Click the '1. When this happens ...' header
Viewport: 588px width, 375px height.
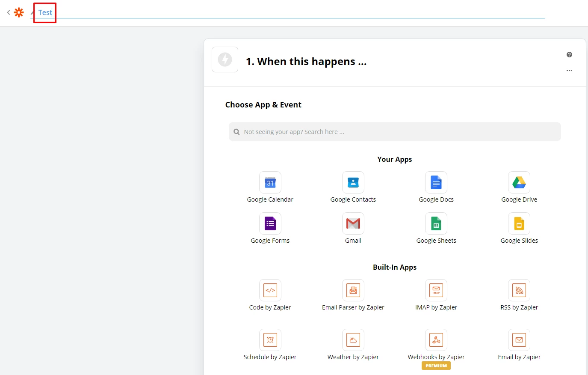click(306, 62)
